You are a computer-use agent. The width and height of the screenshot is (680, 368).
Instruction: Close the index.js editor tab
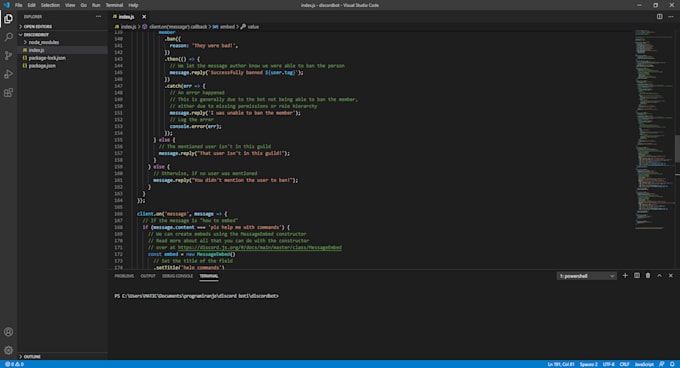[144, 17]
